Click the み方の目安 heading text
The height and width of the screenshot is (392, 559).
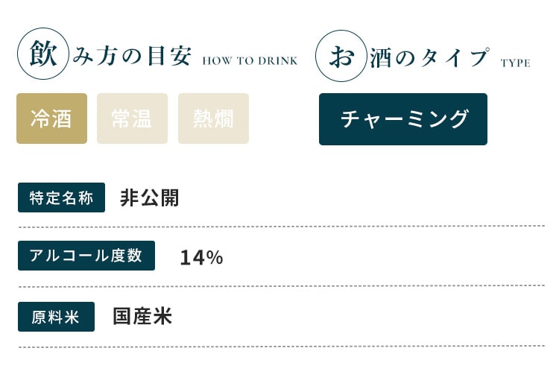132,56
